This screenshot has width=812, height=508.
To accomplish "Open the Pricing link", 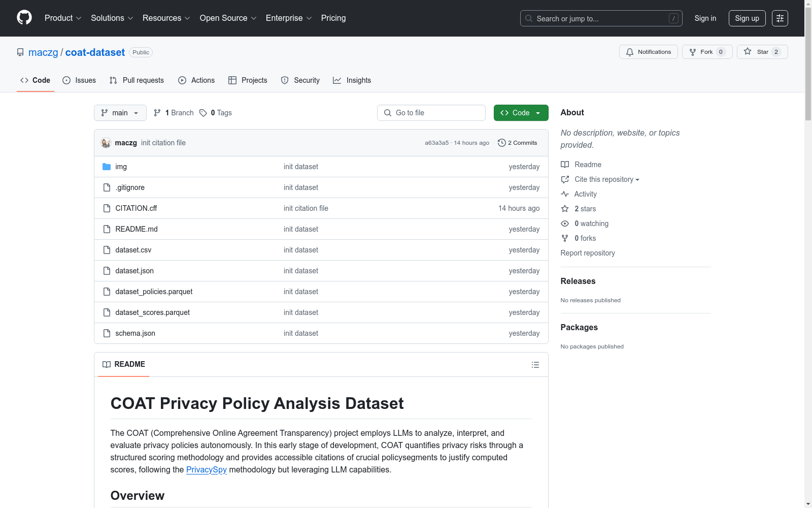I will (x=333, y=18).
